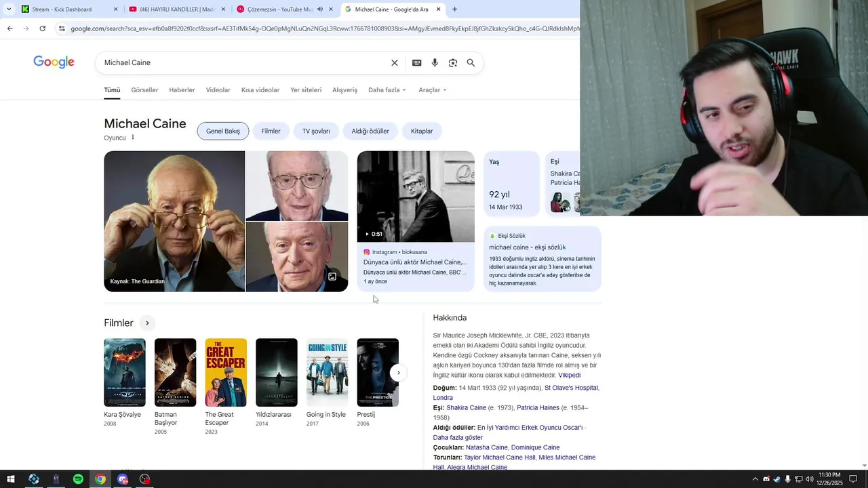Open a new browser tab
The height and width of the screenshot is (488, 868).
(454, 9)
